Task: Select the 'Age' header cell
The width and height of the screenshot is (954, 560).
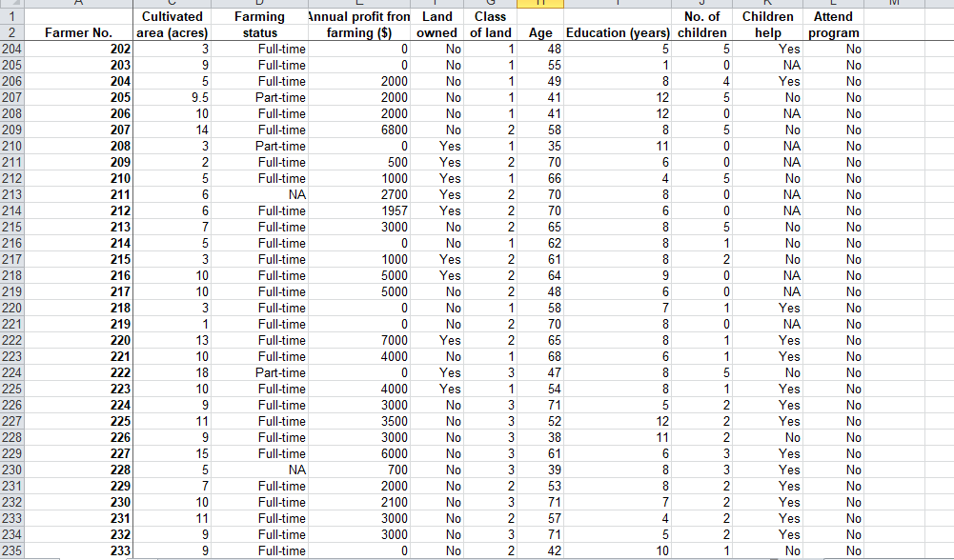Action: pyautogui.click(x=540, y=32)
